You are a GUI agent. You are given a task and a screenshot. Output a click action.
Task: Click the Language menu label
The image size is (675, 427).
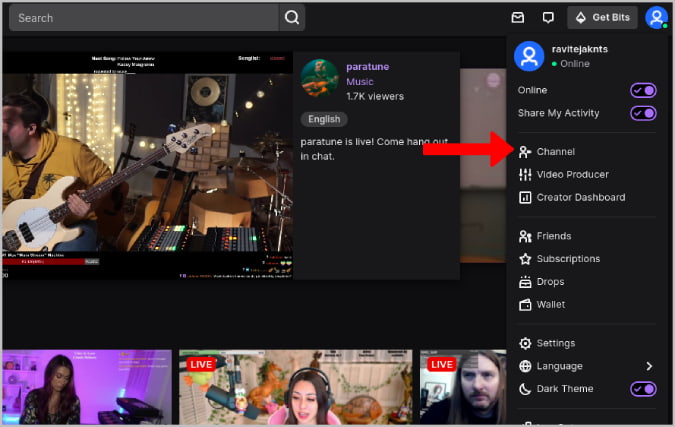559,366
